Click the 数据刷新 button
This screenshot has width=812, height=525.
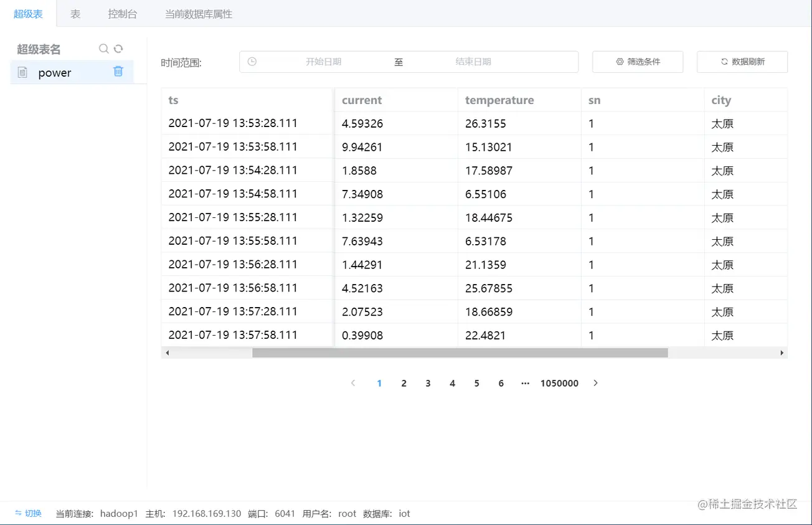(742, 62)
